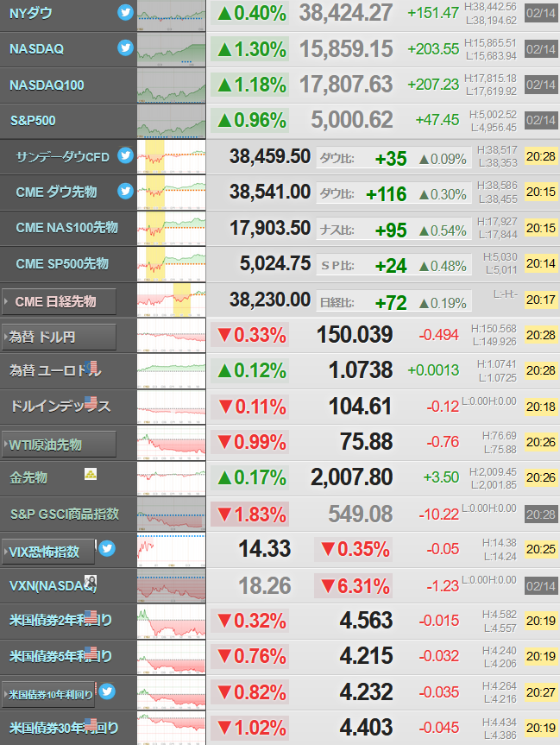560x745 pixels.
Task: Open the NYダウ mini chart thumbnail
Action: [172, 16]
